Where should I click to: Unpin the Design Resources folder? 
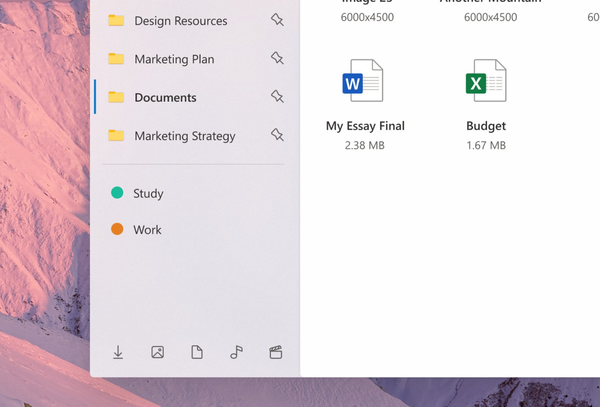[x=277, y=20]
